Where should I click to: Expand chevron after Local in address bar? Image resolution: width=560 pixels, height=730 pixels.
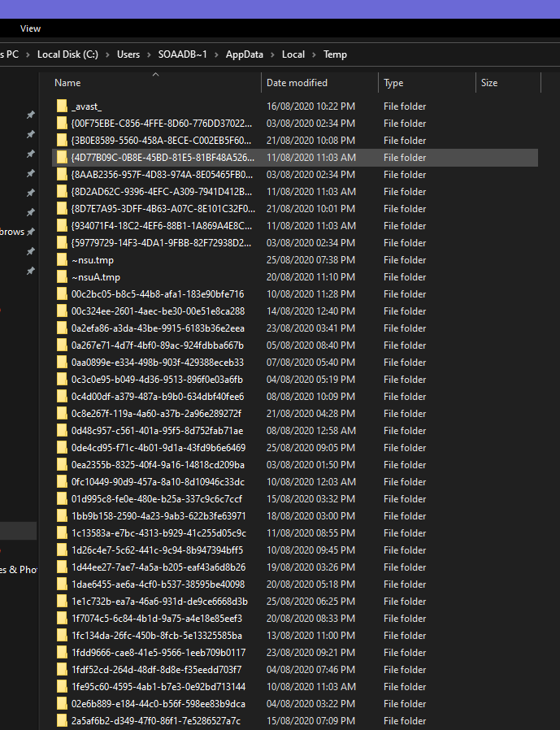(x=315, y=54)
